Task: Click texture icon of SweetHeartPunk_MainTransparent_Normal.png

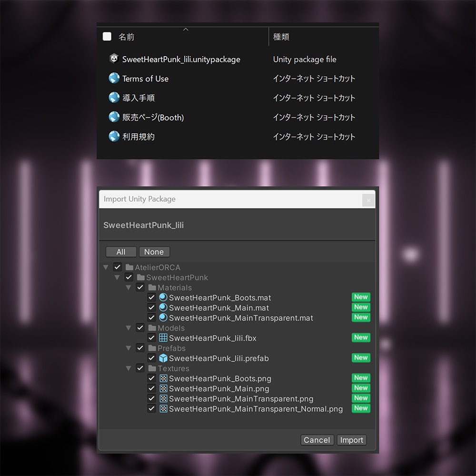Action: pos(163,408)
